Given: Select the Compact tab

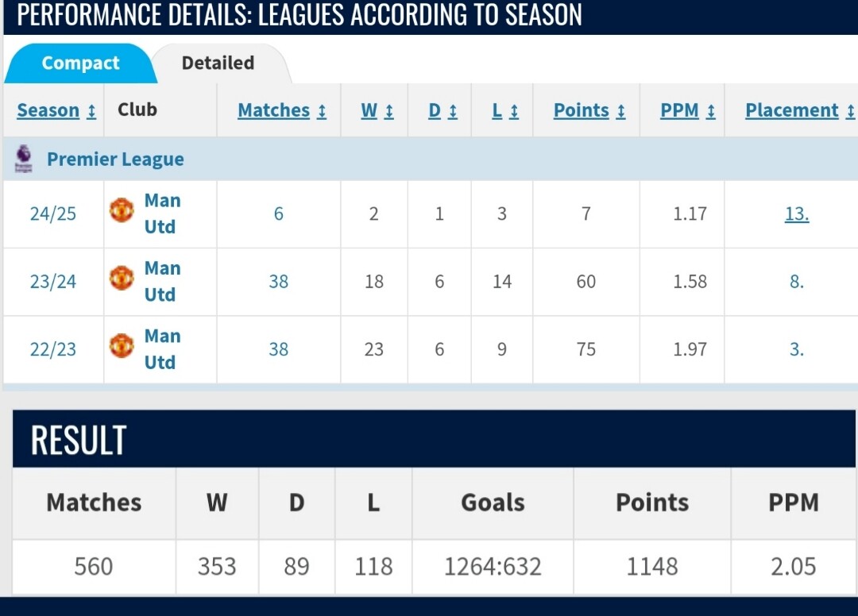Looking at the screenshot, I should (80, 63).
